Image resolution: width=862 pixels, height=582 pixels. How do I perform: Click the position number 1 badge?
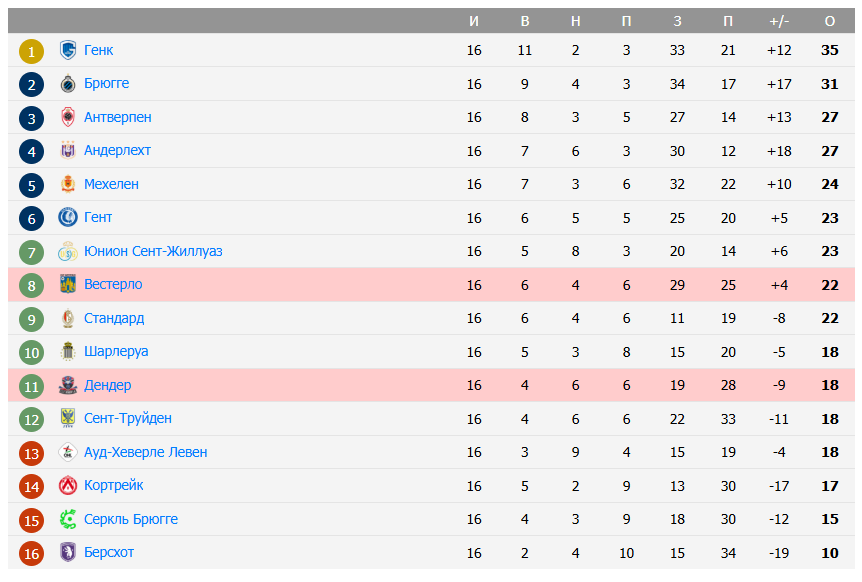pyautogui.click(x=30, y=50)
